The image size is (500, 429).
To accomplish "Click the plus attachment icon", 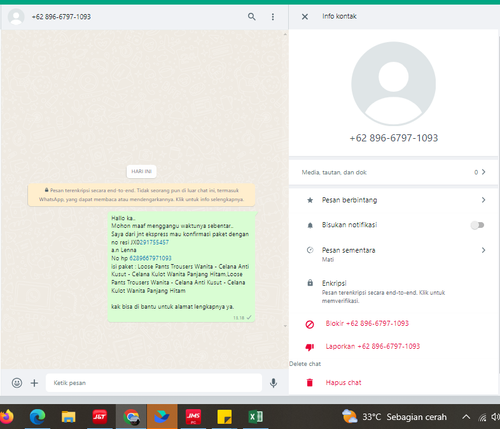I will (34, 383).
